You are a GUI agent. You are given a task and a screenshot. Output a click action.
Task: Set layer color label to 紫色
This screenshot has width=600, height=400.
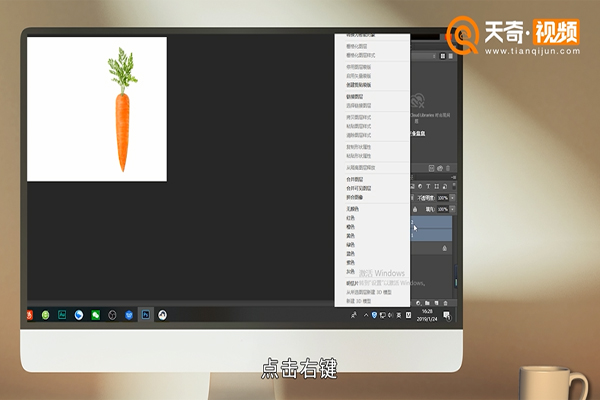351,263
